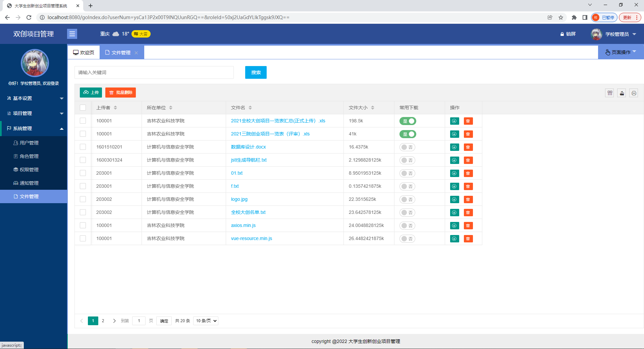The image size is (644, 349).
Task: Delete the 01.txt file
Action: (x=468, y=173)
